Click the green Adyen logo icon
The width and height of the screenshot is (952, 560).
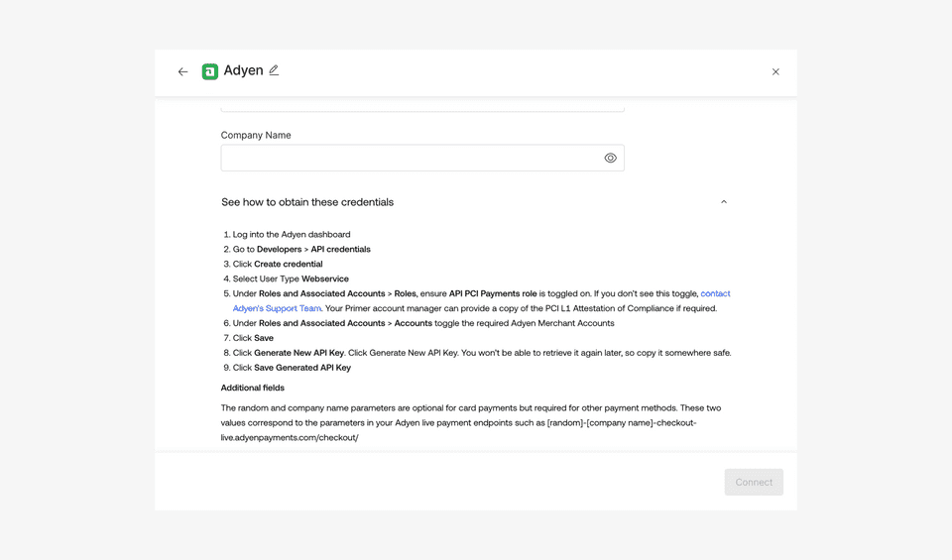(210, 71)
